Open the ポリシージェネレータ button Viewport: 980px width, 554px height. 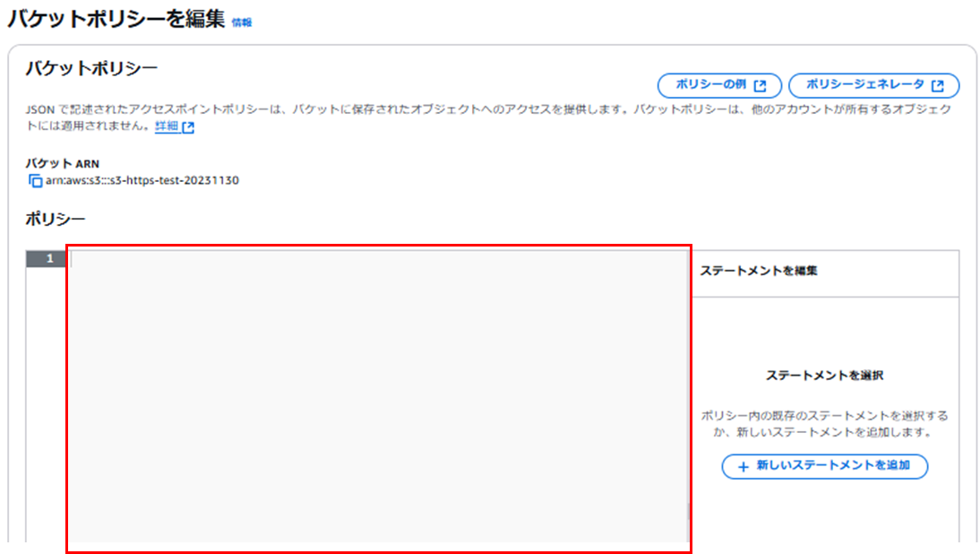point(873,85)
